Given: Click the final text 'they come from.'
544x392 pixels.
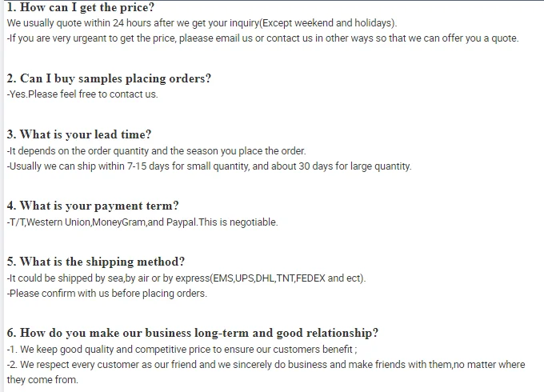Looking at the screenshot, I should pyautogui.click(x=42, y=379).
